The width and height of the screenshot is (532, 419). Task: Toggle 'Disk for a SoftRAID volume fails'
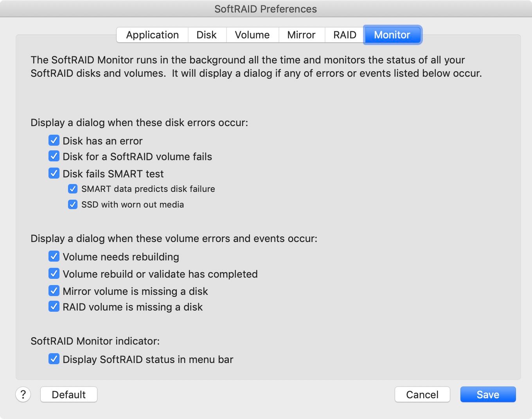click(x=54, y=156)
